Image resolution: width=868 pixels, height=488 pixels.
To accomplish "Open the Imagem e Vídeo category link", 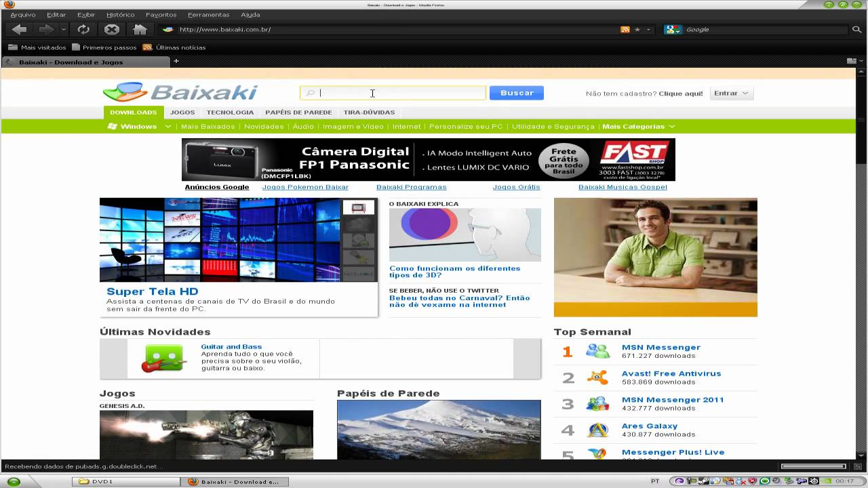I will (353, 127).
